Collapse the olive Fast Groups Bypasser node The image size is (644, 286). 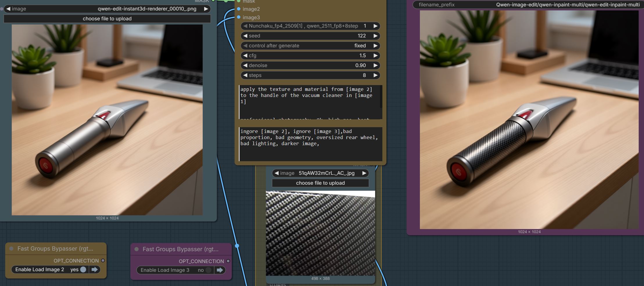pos(11,249)
